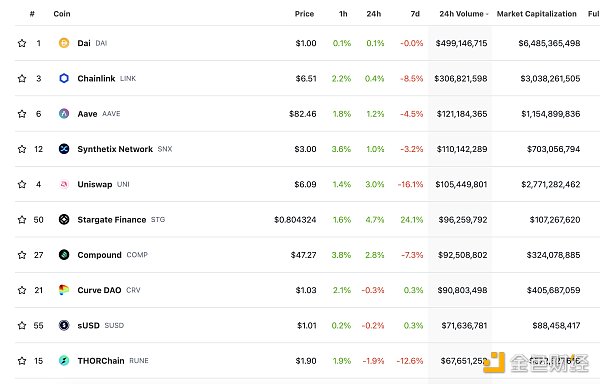Open the sUSD coin name link
This screenshot has width=600, height=384.
88,325
